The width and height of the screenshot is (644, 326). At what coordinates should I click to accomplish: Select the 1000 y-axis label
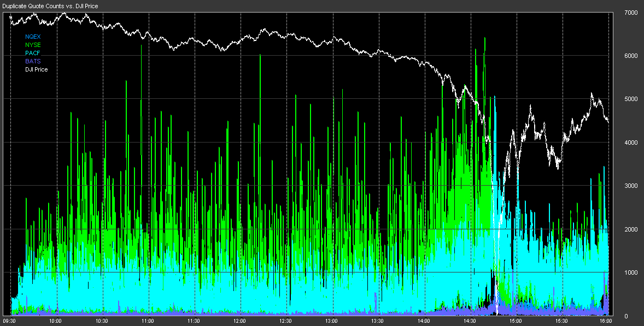pos(630,272)
